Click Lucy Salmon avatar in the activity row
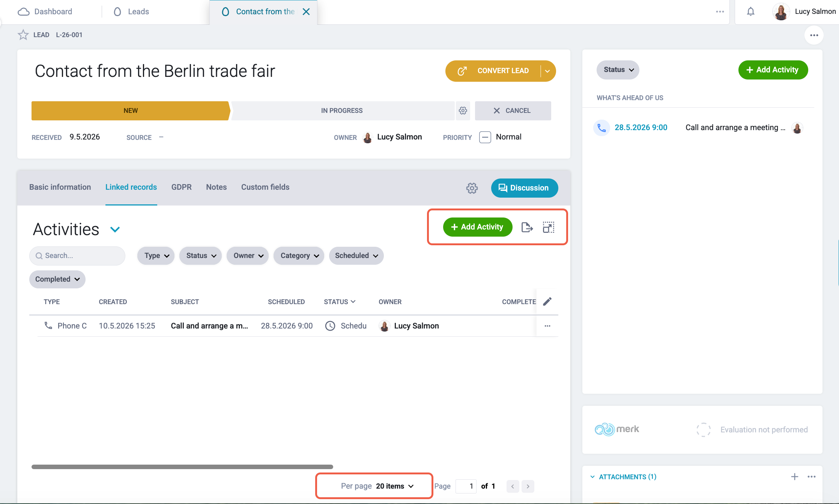Viewport: 839px width, 504px height. point(384,326)
